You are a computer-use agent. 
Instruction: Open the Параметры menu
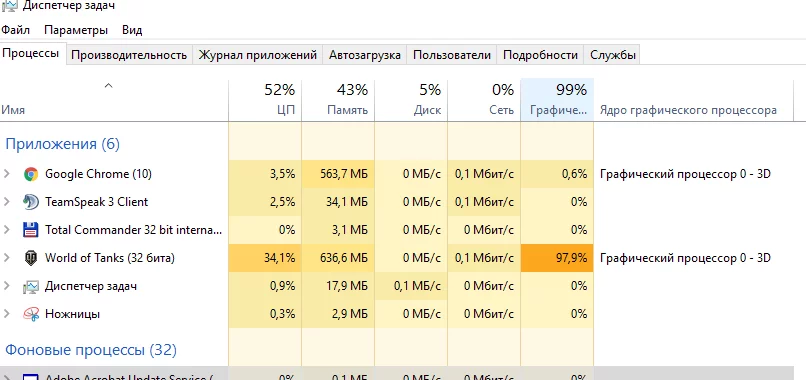pos(76,30)
